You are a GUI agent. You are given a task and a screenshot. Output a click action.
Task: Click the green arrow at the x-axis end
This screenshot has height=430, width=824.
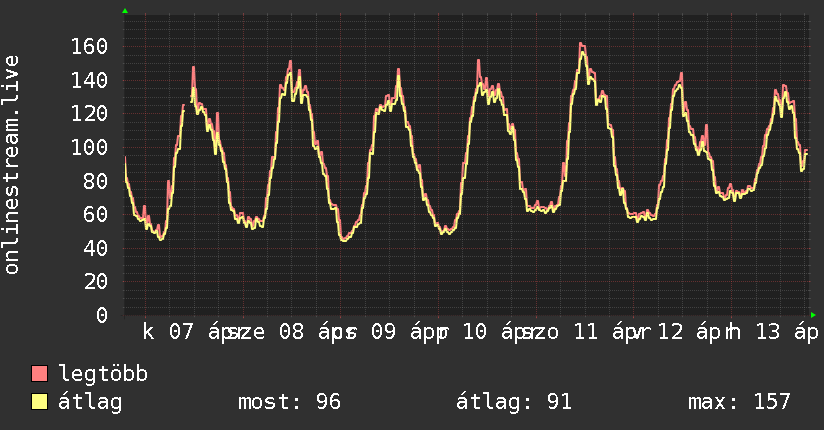click(814, 315)
